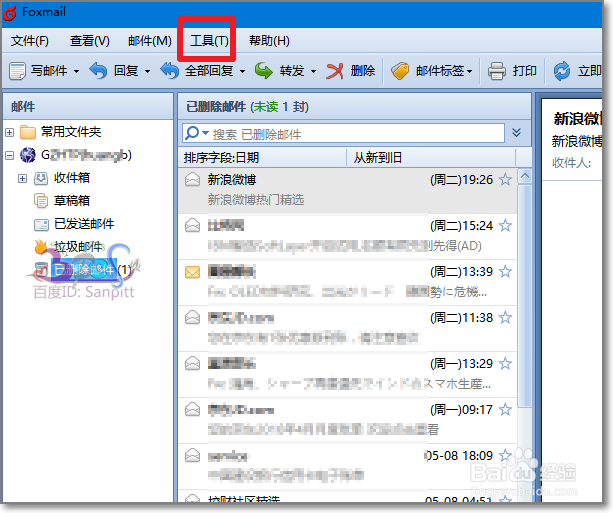Select the 常用文件夹 folder icon
This screenshot has height=513, width=613.
(28, 132)
